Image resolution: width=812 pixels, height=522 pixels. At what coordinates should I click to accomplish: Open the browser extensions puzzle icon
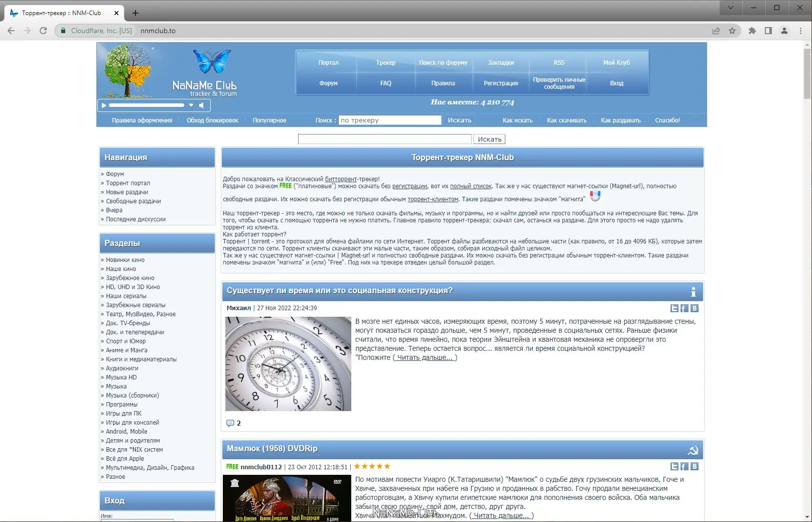(752, 31)
